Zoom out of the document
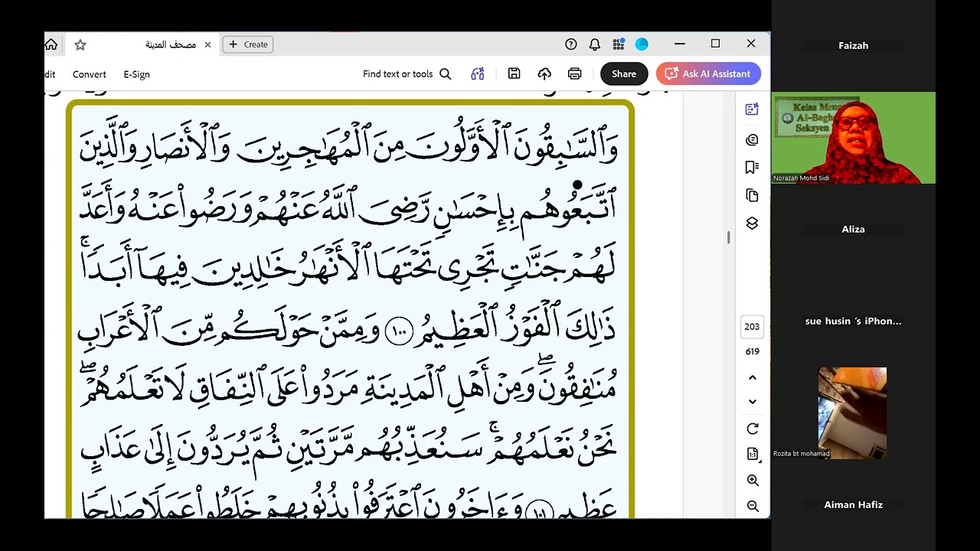 753,506
